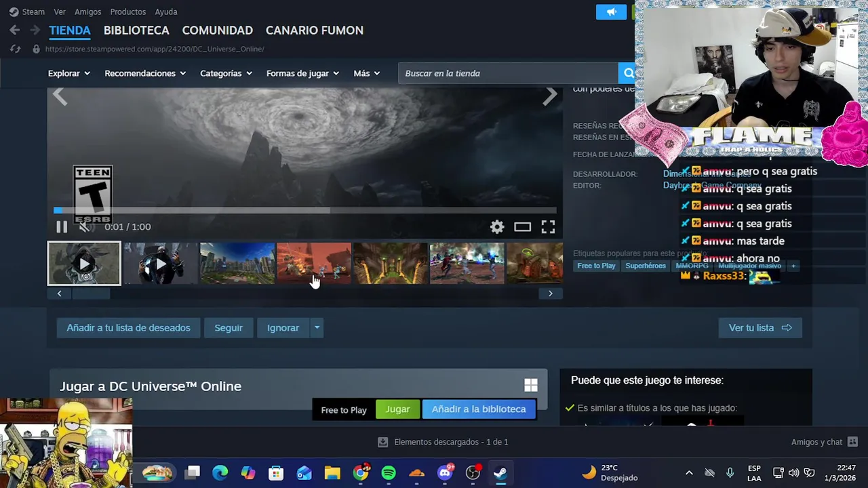Open Ver tu lista

(x=760, y=328)
